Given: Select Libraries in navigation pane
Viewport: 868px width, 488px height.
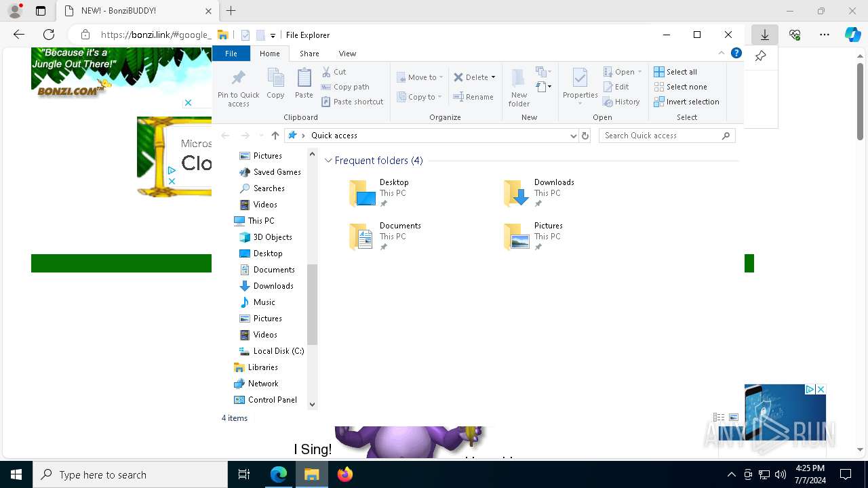Looking at the screenshot, I should tap(256, 367).
